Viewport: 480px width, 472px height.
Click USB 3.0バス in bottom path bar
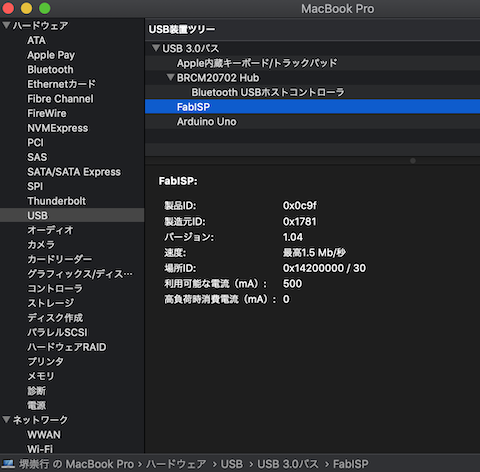(288, 464)
